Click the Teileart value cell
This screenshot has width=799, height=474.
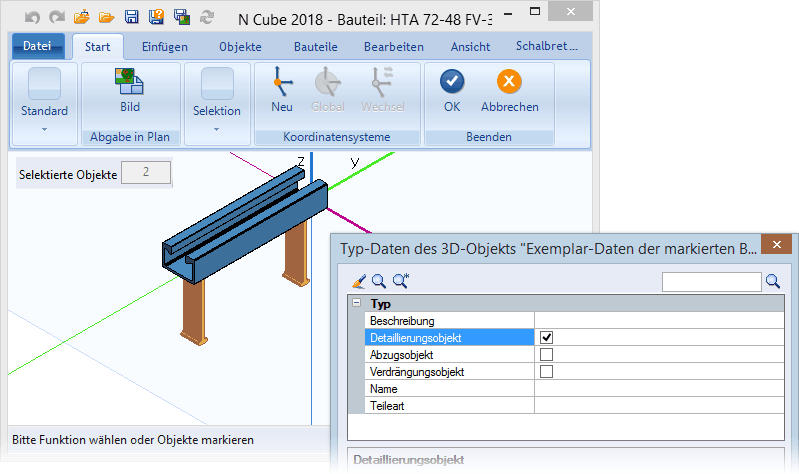coord(659,406)
